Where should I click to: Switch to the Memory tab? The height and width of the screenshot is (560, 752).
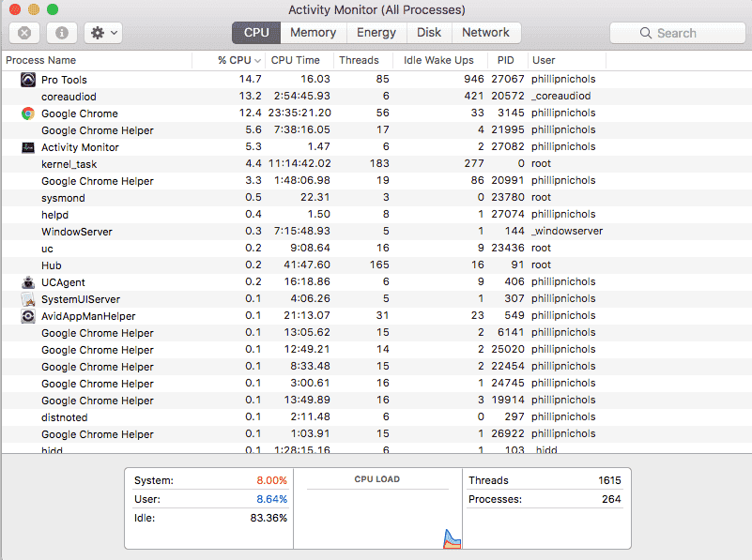pos(314,33)
